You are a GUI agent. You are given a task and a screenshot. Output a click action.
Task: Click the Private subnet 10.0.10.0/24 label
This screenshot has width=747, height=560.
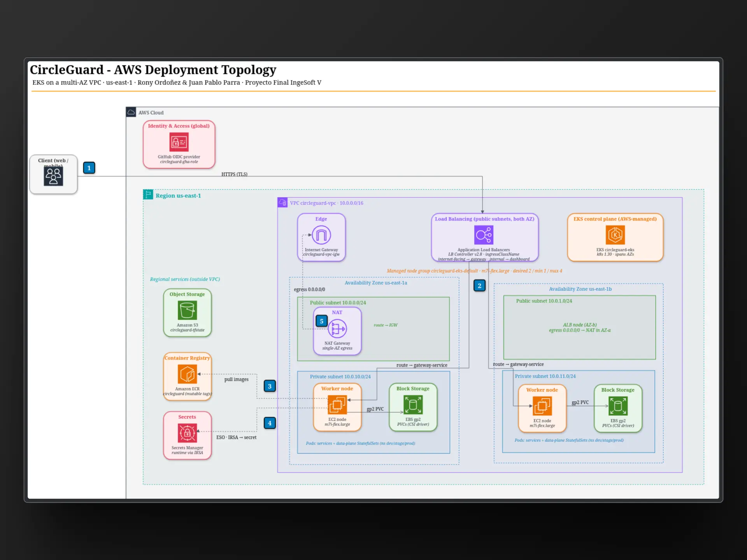340,376
